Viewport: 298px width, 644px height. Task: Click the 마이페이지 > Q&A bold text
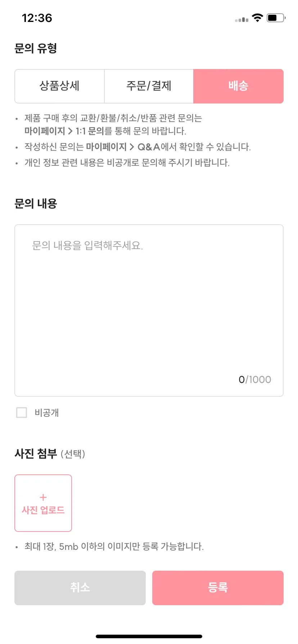pos(123,147)
